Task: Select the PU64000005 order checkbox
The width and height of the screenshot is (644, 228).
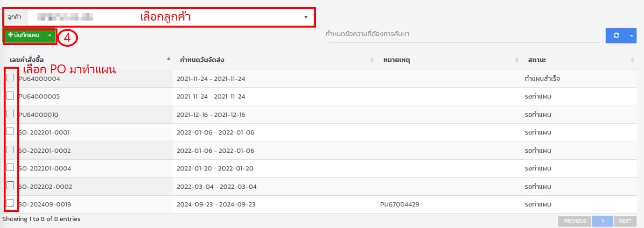Action: coord(10,96)
